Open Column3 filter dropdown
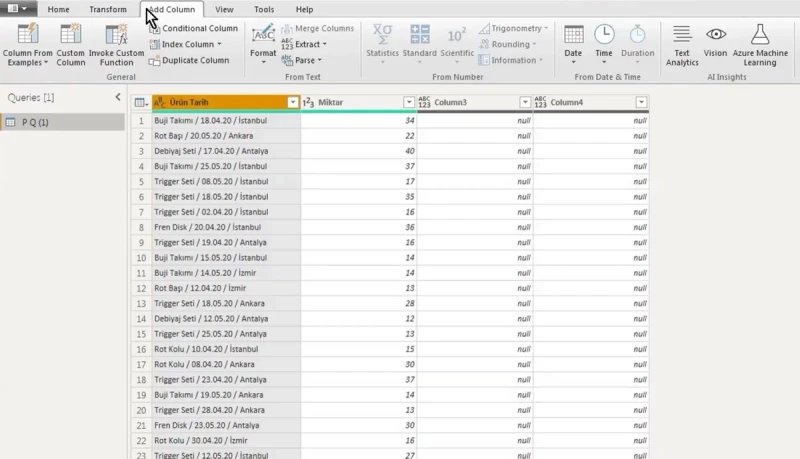This screenshot has height=459, width=800. click(525, 103)
